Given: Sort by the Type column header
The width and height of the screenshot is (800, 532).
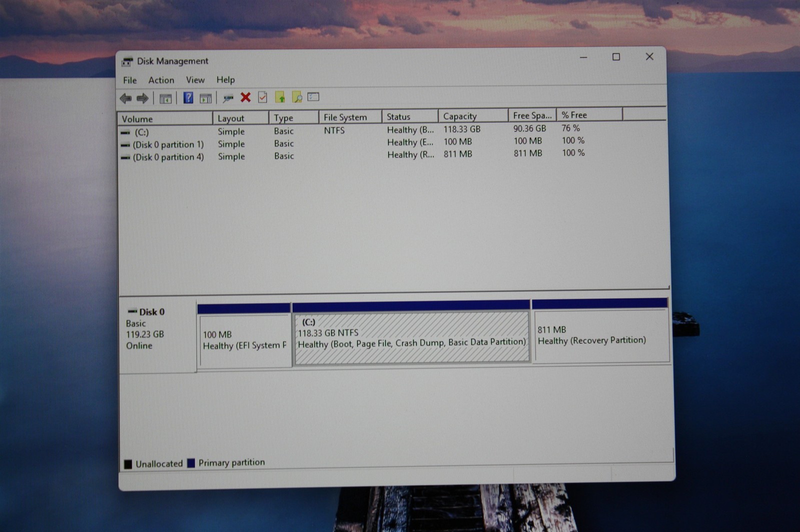Looking at the screenshot, I should coord(294,117).
